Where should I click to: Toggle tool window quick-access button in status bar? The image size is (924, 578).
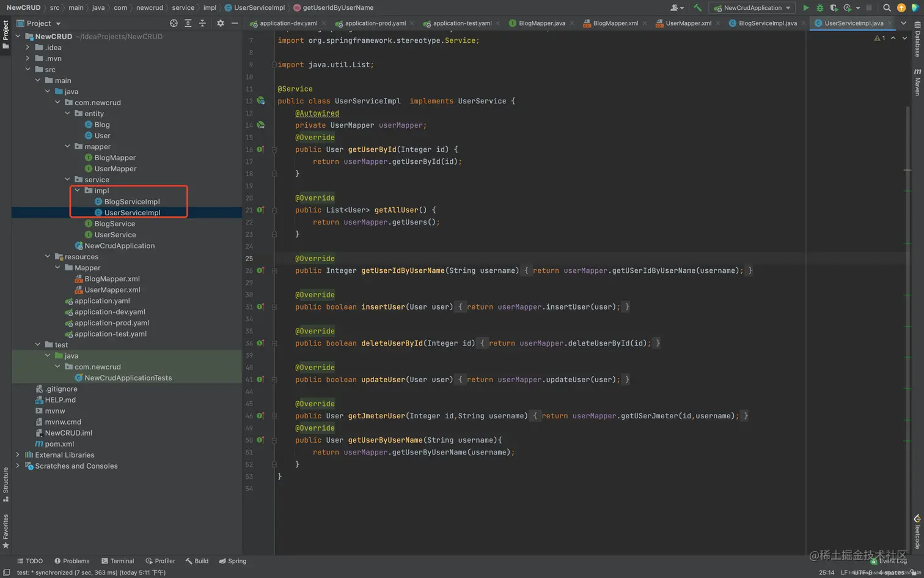pos(7,572)
